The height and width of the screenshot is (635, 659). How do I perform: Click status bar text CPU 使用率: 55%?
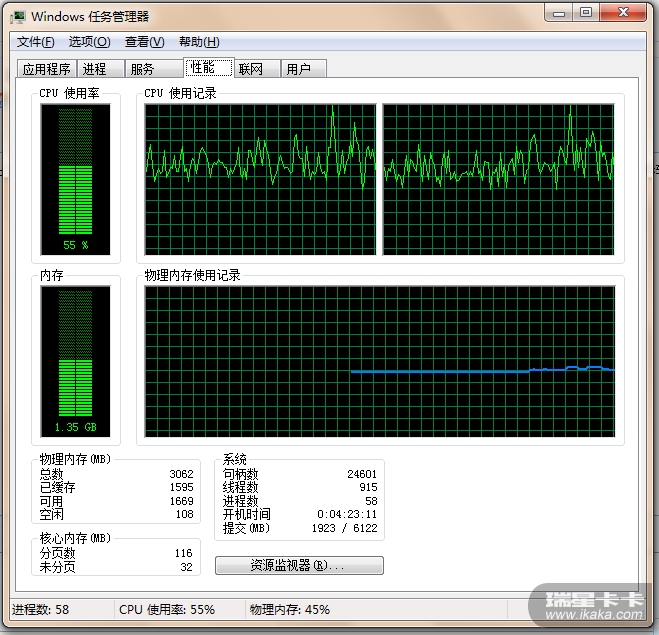click(167, 609)
